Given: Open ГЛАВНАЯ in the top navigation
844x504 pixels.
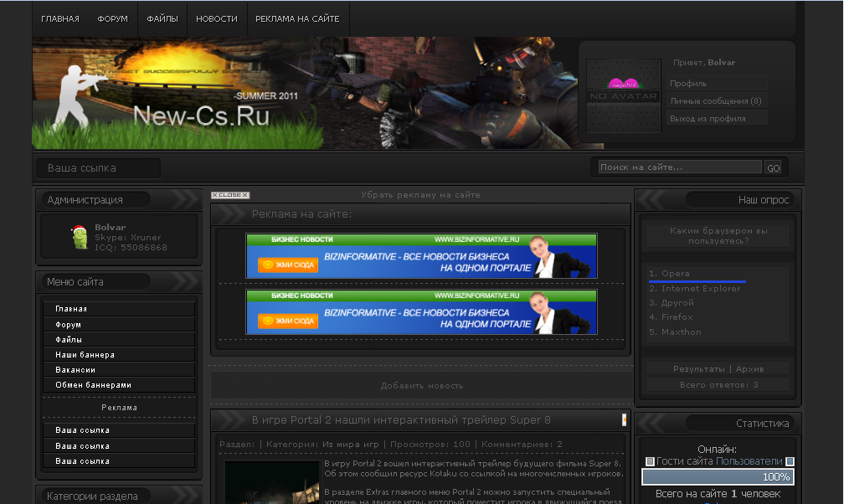Looking at the screenshot, I should (x=60, y=19).
